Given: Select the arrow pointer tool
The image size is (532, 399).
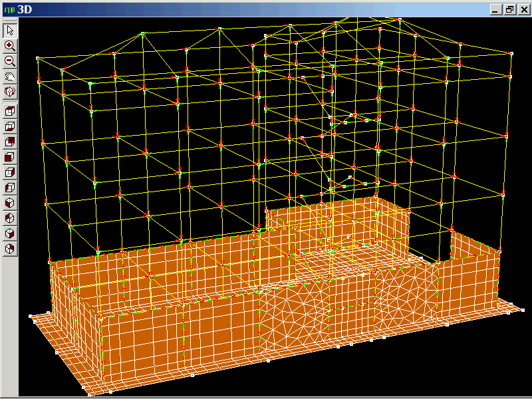Looking at the screenshot, I should (x=10, y=31).
